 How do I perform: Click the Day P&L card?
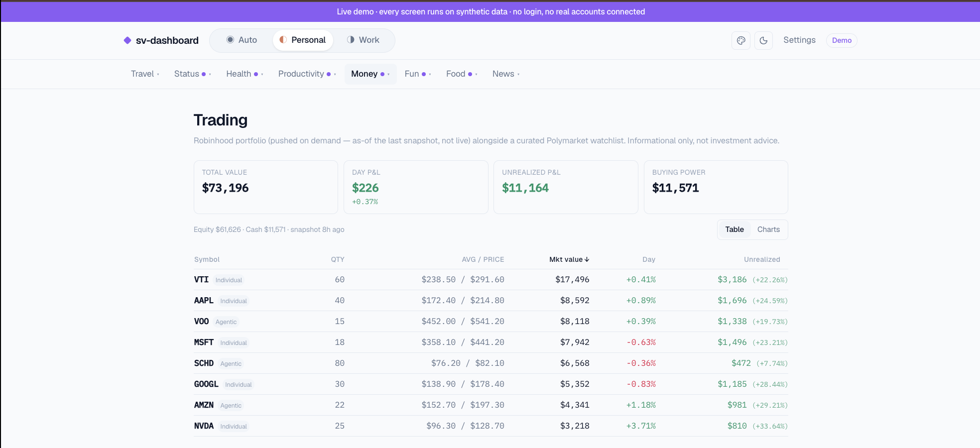point(416,187)
